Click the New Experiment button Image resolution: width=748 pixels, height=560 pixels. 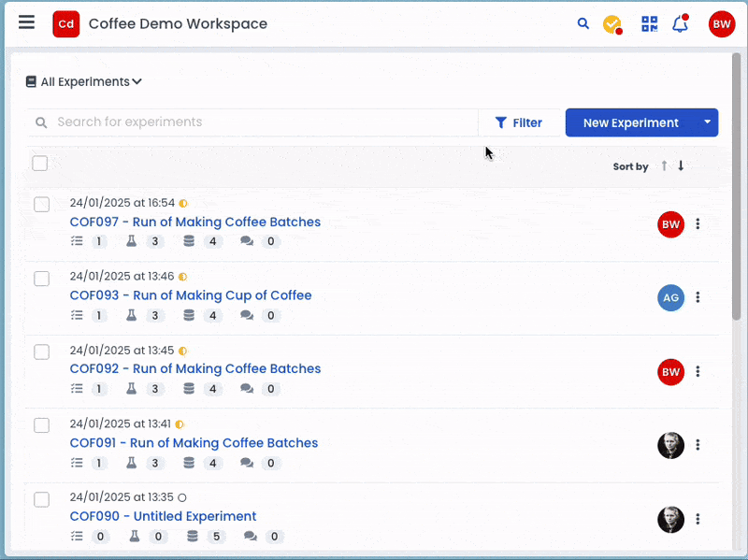point(630,122)
